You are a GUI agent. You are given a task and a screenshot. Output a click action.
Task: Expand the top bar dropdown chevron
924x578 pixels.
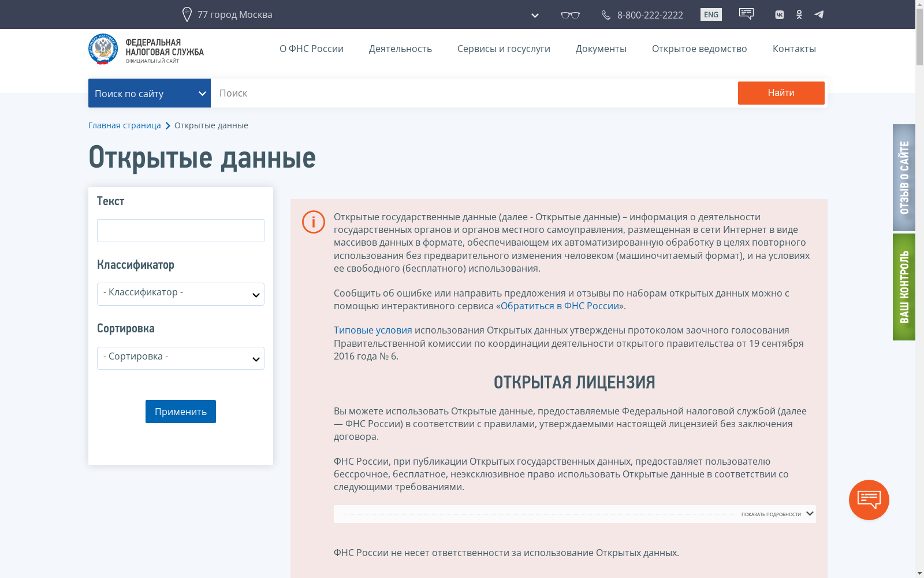[535, 16]
